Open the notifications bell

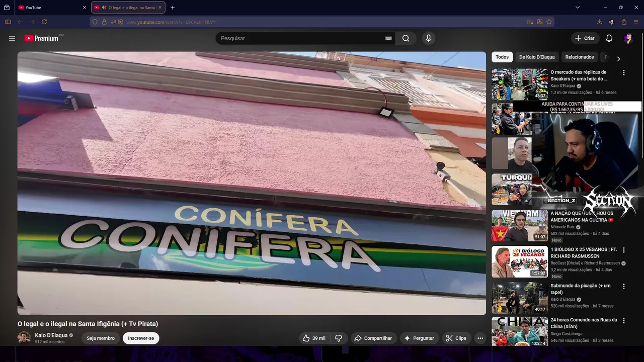pyautogui.click(x=609, y=38)
